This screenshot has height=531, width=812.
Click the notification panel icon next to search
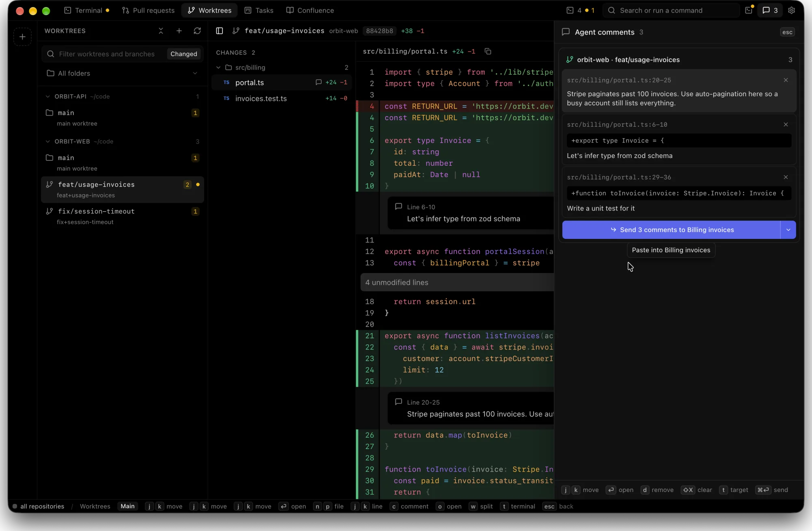(749, 11)
